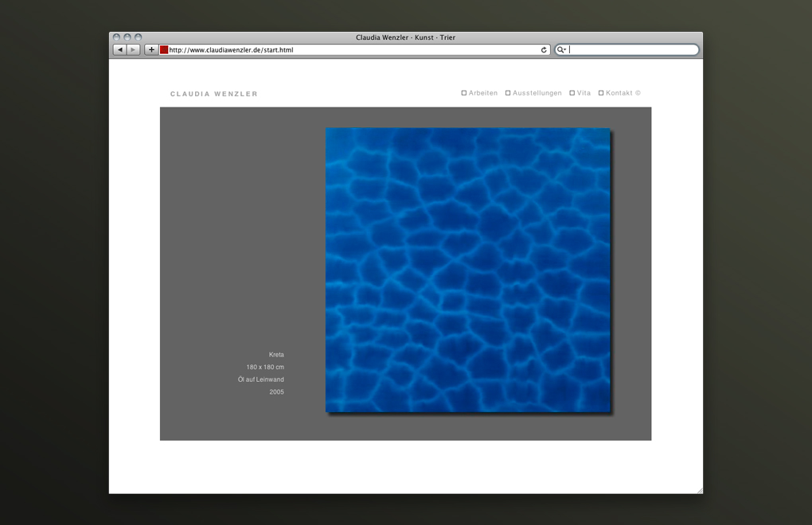Image resolution: width=812 pixels, height=525 pixels.
Task: Click the browser forward arrow button
Action: [x=133, y=50]
